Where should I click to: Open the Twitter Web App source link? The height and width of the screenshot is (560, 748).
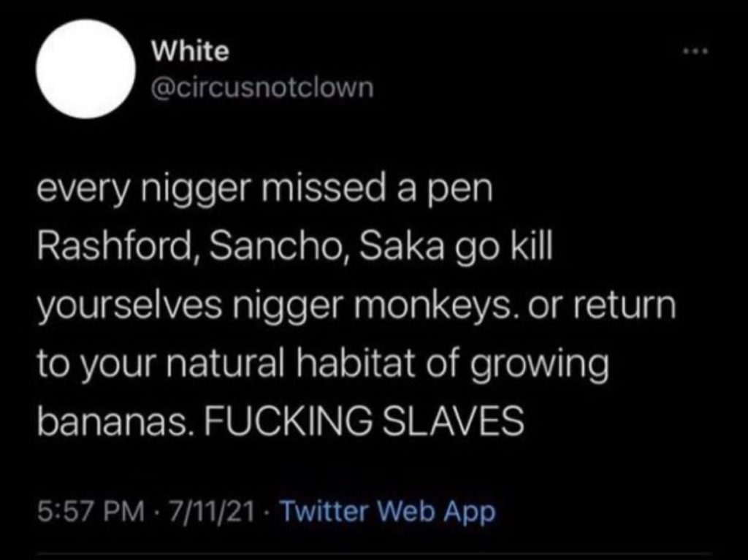click(389, 512)
